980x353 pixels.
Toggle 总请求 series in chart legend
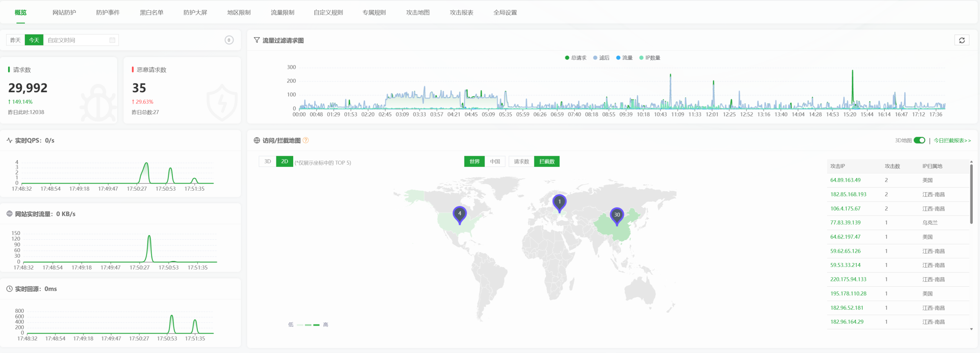pyautogui.click(x=575, y=58)
